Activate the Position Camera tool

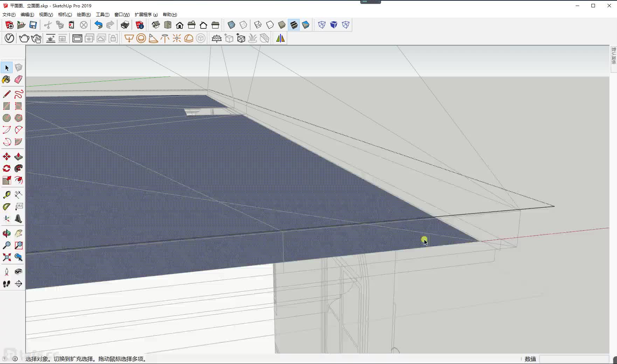pyautogui.click(x=6, y=272)
